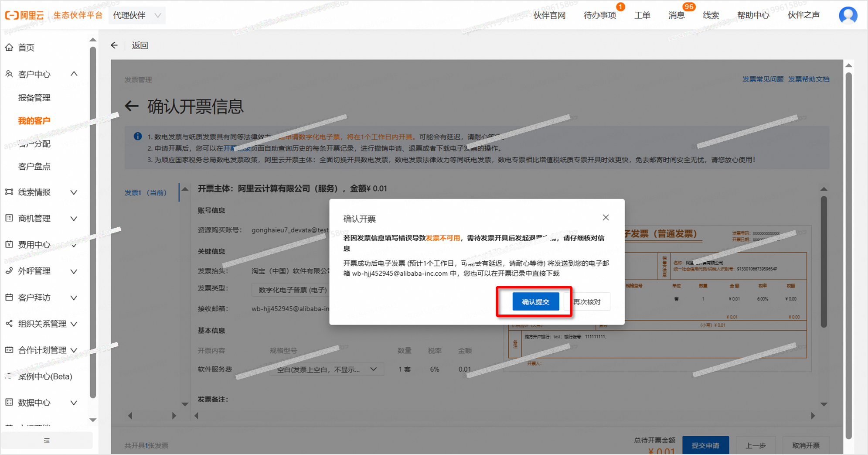Open the 发票常见问题 link
Screen dimensions: 868x455
click(763, 79)
